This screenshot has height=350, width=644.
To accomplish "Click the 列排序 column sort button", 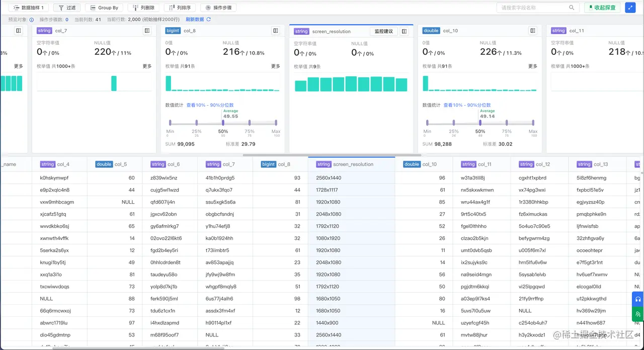I will pyautogui.click(x=180, y=8).
